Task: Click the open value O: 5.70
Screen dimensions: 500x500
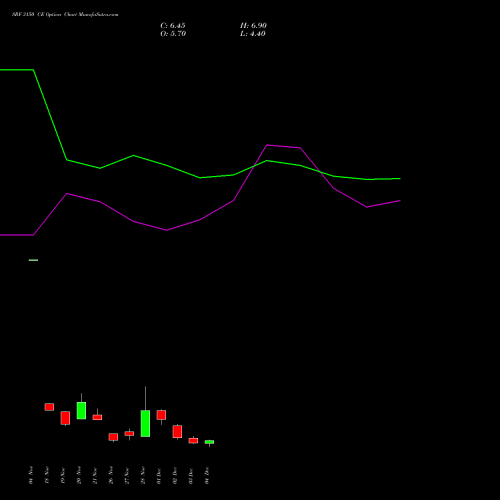Action: click(173, 34)
